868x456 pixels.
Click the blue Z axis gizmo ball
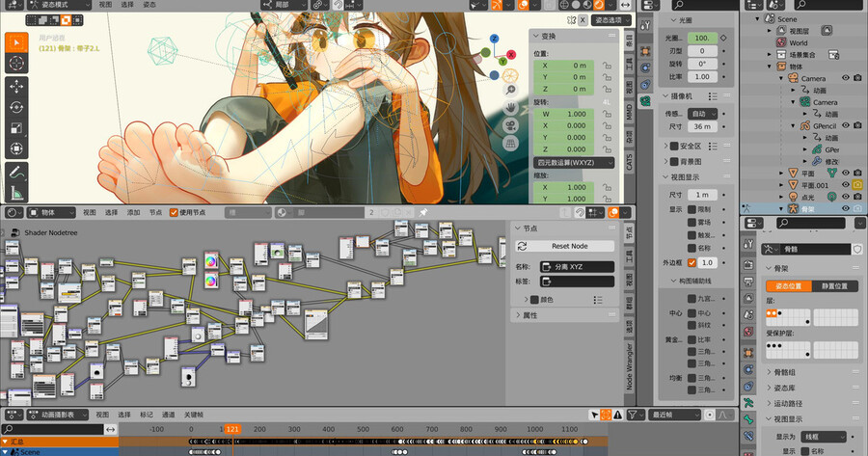point(495,39)
